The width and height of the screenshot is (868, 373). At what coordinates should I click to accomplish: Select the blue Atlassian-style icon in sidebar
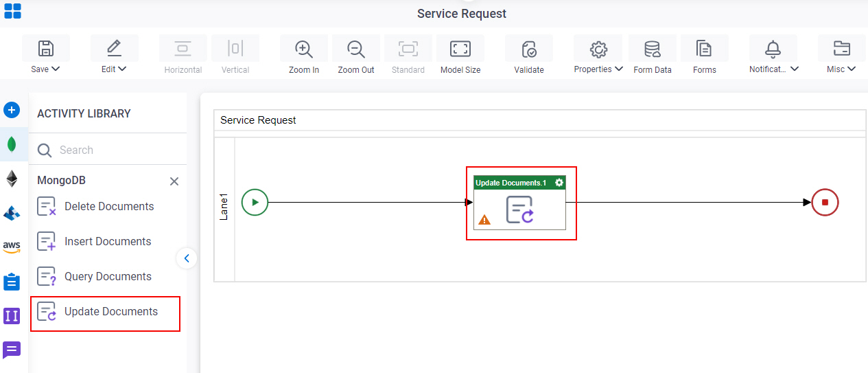(12, 213)
